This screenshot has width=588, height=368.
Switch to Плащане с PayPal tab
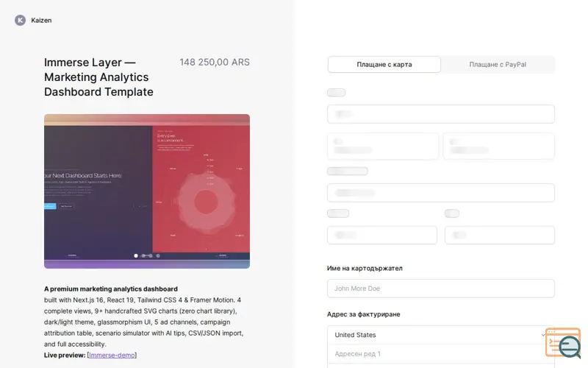pyautogui.click(x=498, y=65)
